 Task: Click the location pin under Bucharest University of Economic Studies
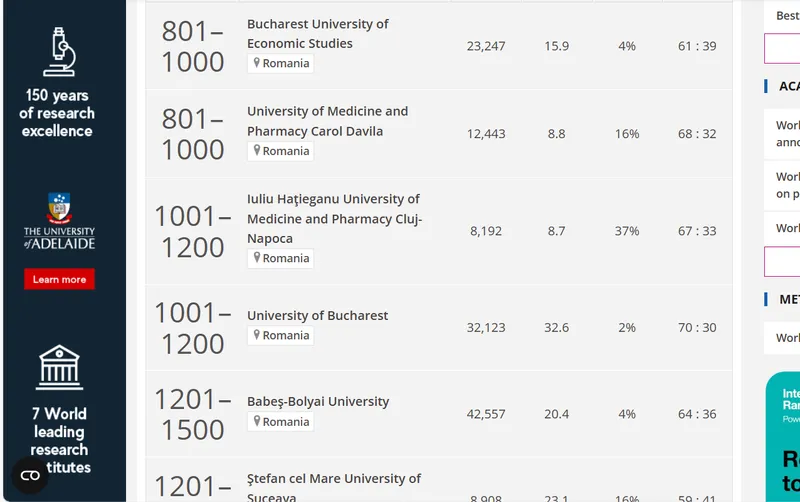(257, 63)
